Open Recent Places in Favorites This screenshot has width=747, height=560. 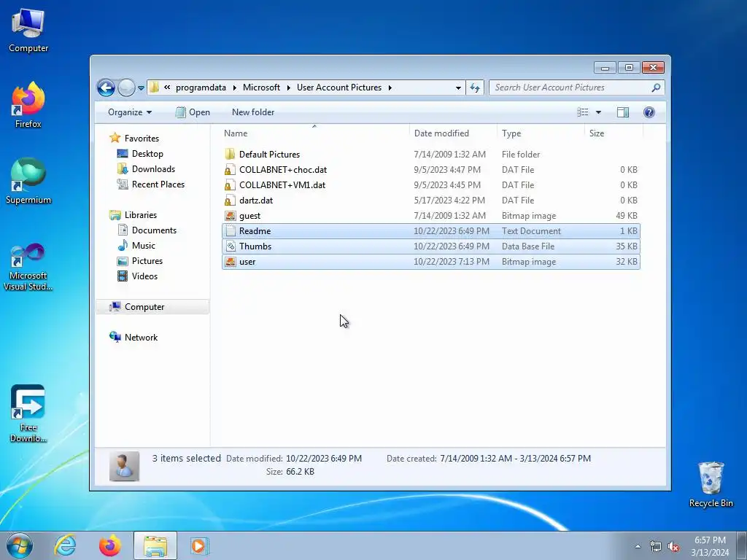[158, 184]
